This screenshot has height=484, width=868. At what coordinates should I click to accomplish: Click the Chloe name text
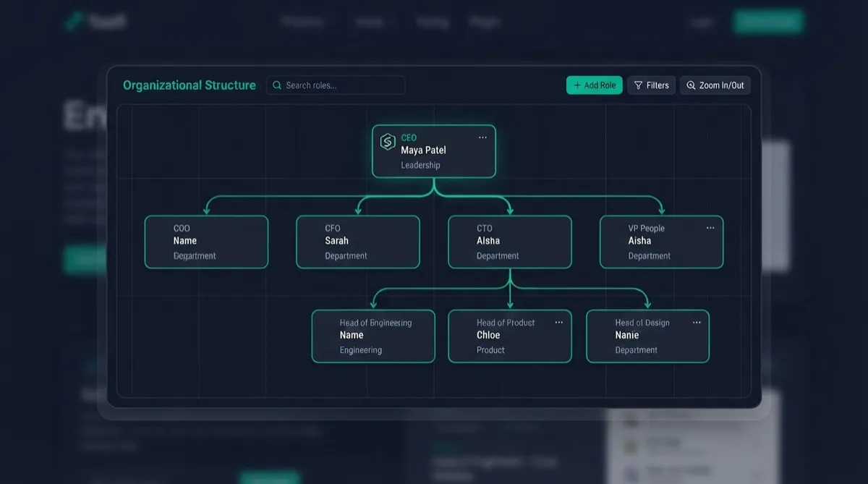tap(488, 335)
